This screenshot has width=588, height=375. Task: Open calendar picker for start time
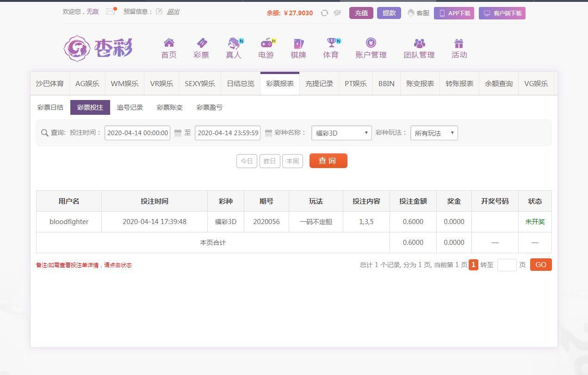pyautogui.click(x=178, y=133)
